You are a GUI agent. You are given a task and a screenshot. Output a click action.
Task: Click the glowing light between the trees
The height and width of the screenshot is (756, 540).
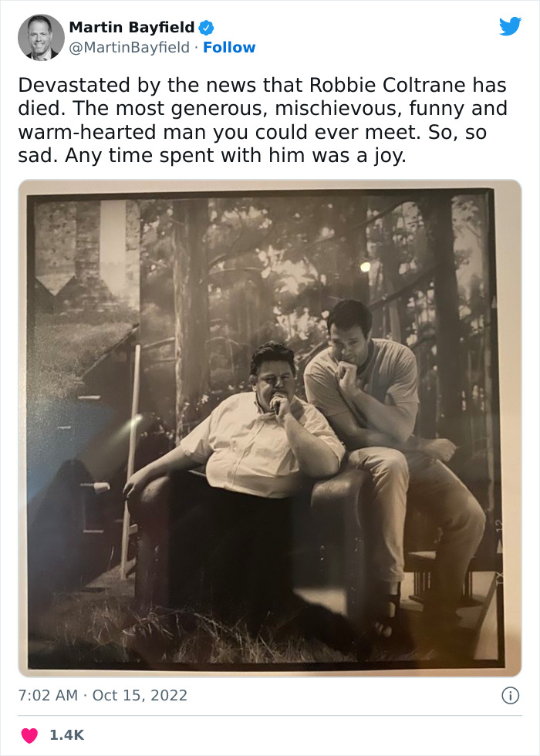click(x=366, y=267)
